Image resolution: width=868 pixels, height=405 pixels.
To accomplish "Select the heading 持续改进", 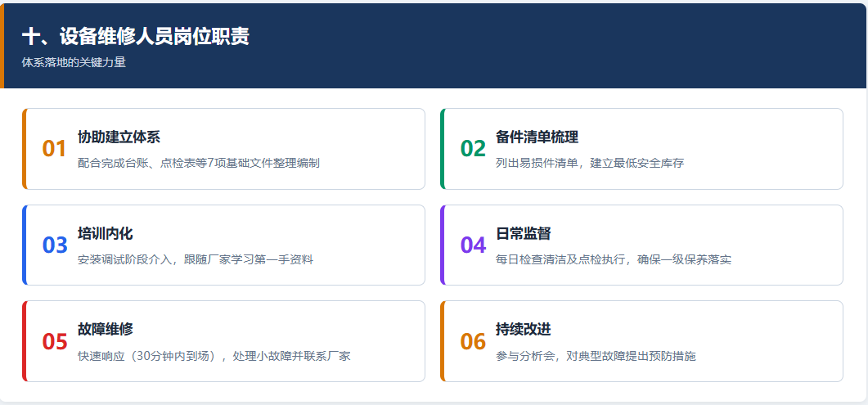I will pyautogui.click(x=523, y=330).
